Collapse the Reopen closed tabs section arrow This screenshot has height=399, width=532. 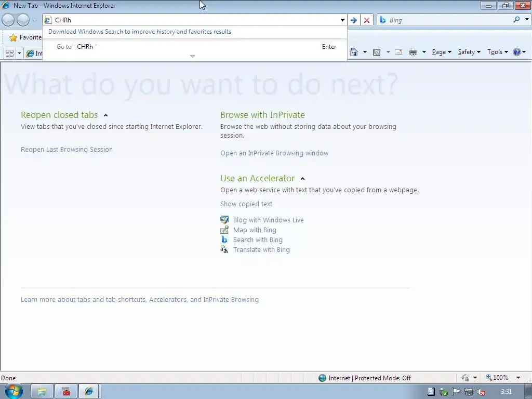coord(105,115)
